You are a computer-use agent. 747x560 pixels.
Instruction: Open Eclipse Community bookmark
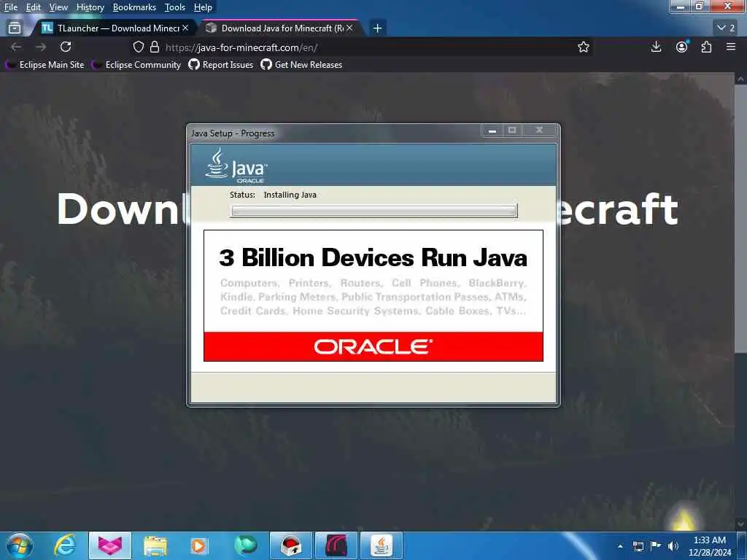pos(136,65)
